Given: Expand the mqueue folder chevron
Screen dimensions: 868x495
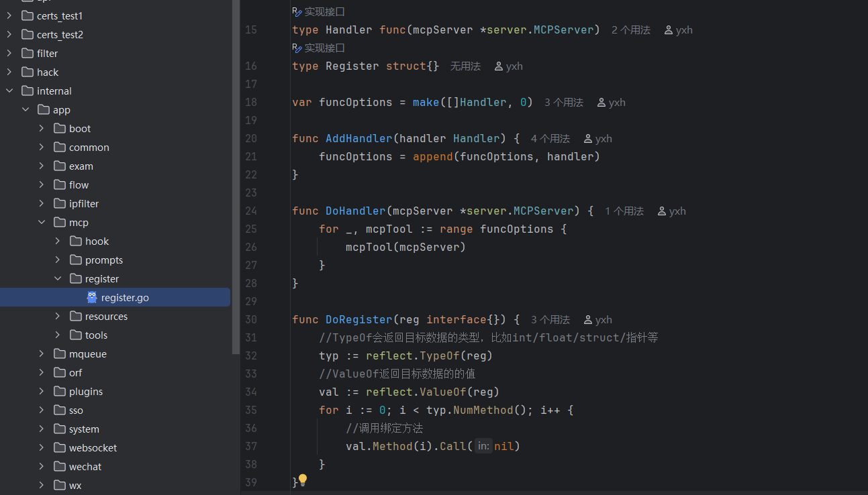Looking at the screenshot, I should pos(42,353).
